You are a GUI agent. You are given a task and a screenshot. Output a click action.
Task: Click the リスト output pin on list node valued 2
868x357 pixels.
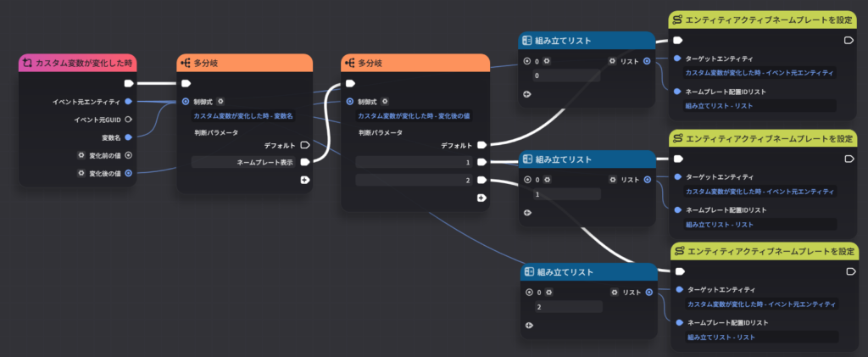pyautogui.click(x=649, y=293)
